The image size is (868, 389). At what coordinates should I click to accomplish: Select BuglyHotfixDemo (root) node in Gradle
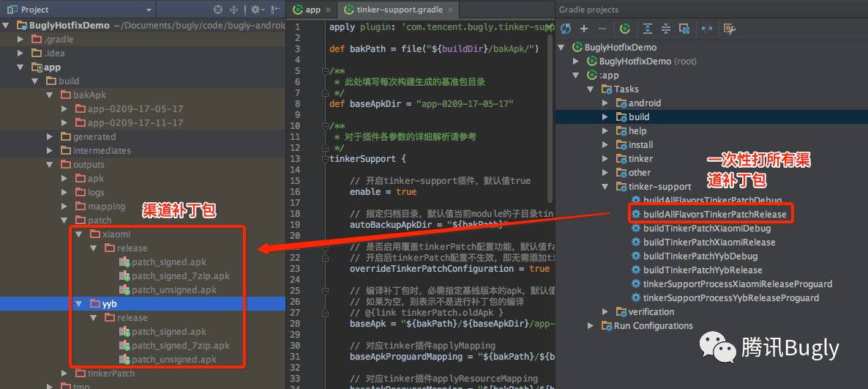click(x=641, y=61)
